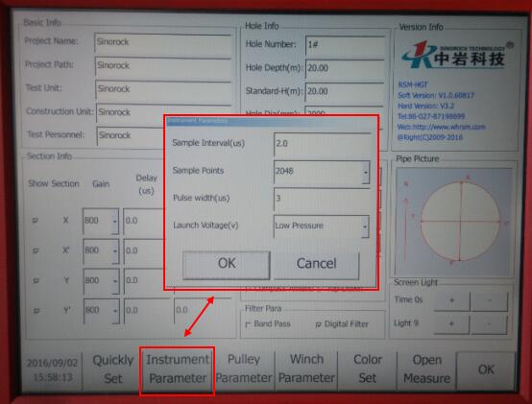Toggle the Y' section checkbox

point(36,311)
